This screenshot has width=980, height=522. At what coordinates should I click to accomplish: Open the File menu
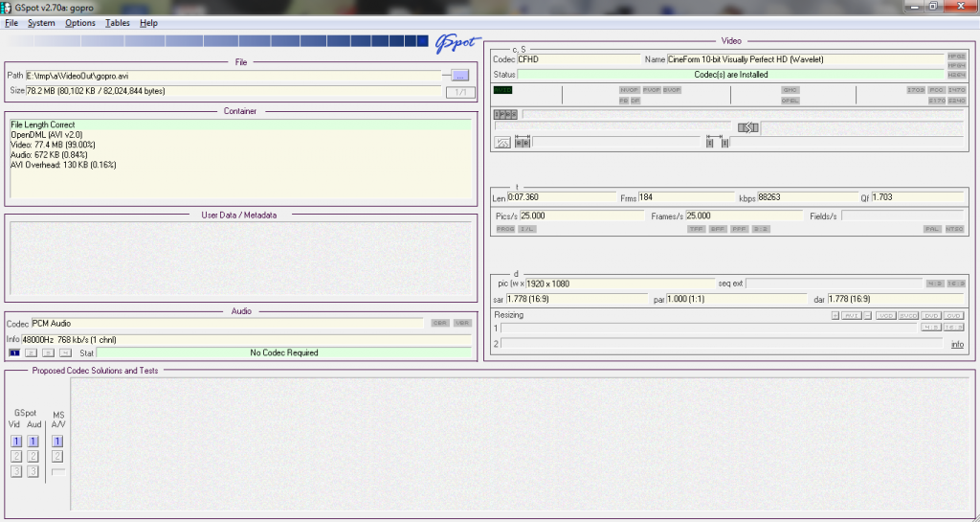point(11,23)
